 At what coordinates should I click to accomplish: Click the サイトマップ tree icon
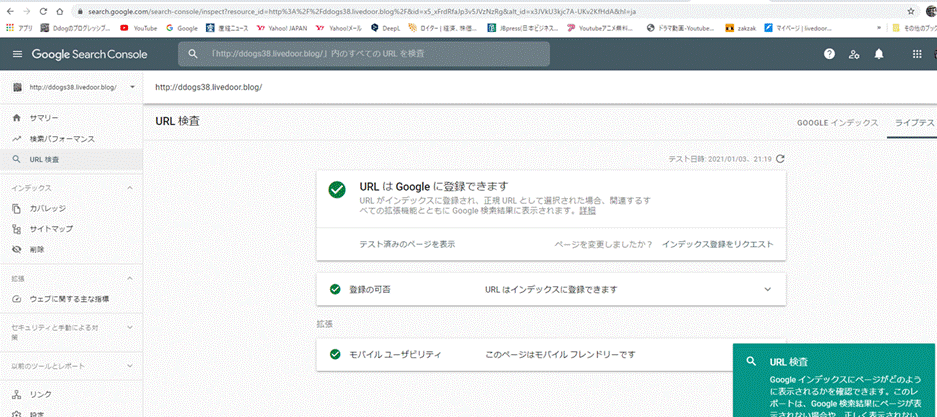point(17,229)
